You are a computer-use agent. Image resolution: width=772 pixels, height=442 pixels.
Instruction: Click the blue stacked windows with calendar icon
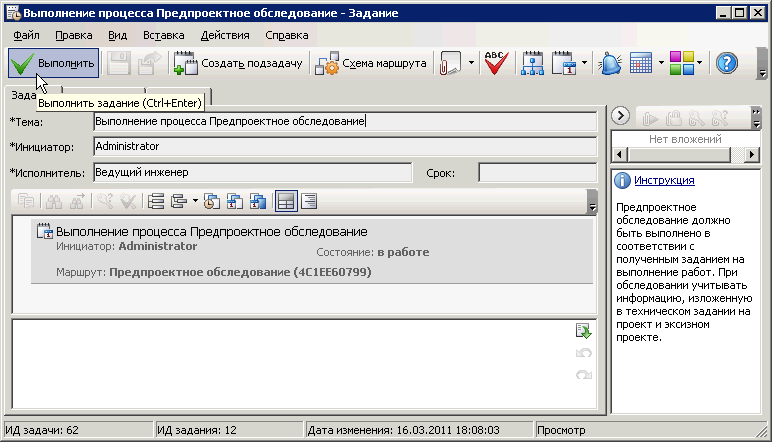pos(258,201)
